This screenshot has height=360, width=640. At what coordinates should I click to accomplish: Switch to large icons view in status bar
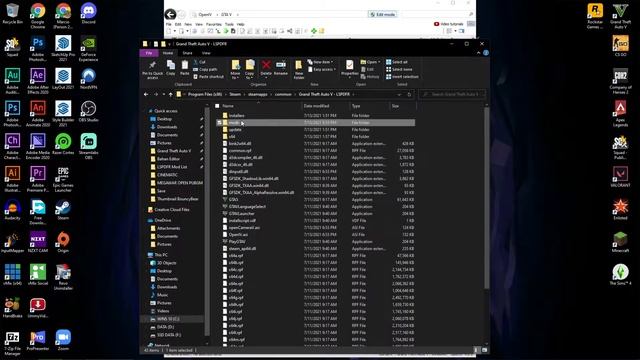(x=484, y=350)
